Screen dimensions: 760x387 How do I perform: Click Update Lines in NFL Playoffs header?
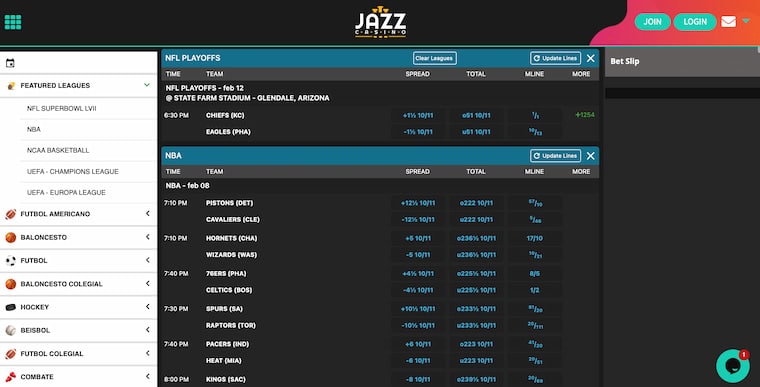pyautogui.click(x=555, y=58)
